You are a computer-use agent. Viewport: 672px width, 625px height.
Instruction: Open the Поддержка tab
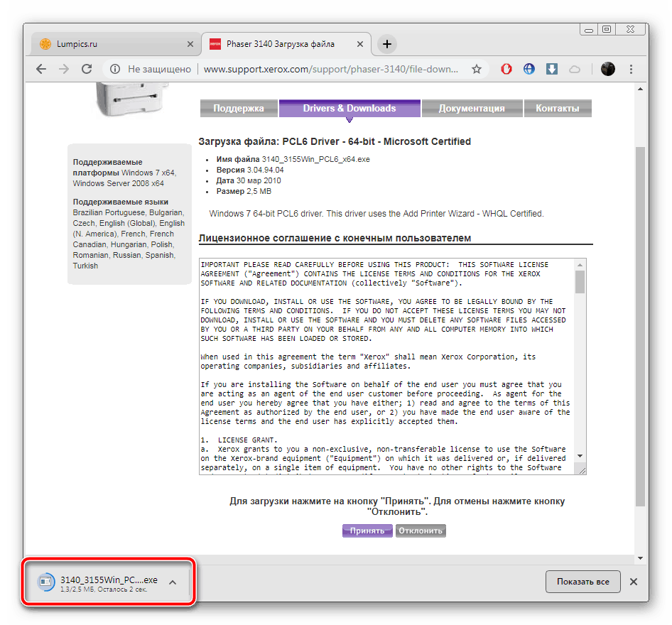pyautogui.click(x=238, y=109)
